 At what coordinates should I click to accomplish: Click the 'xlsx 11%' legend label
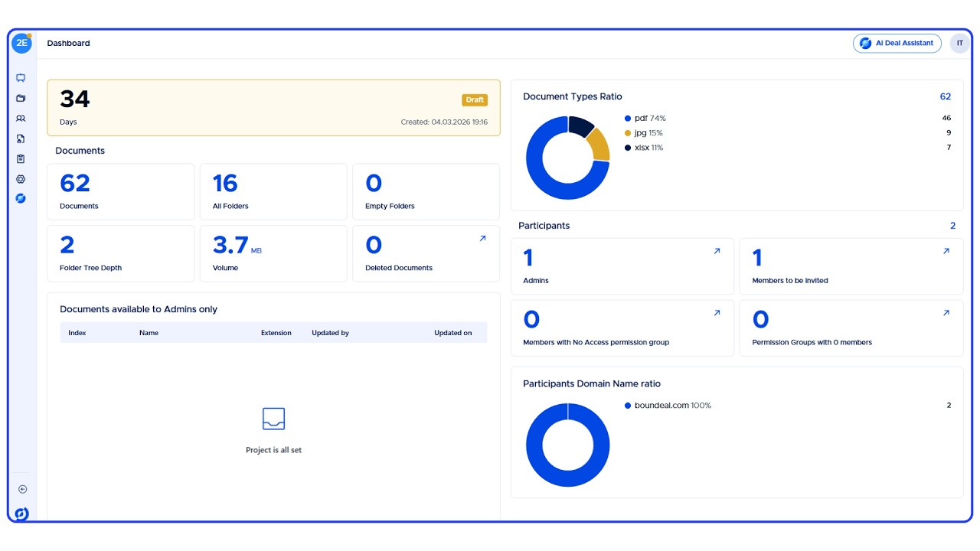pyautogui.click(x=649, y=148)
